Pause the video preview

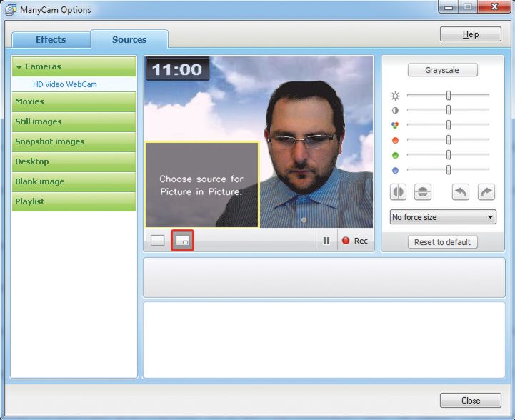[x=326, y=241]
